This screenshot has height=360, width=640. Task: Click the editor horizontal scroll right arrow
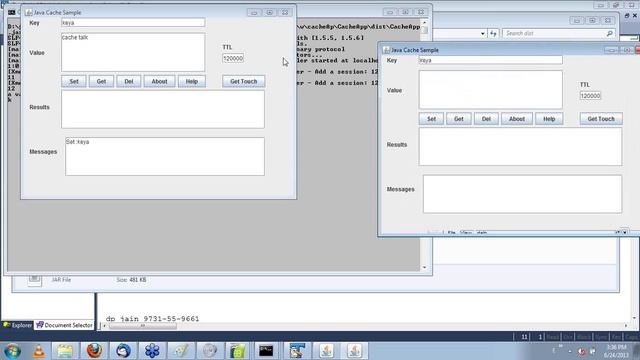tap(626, 326)
